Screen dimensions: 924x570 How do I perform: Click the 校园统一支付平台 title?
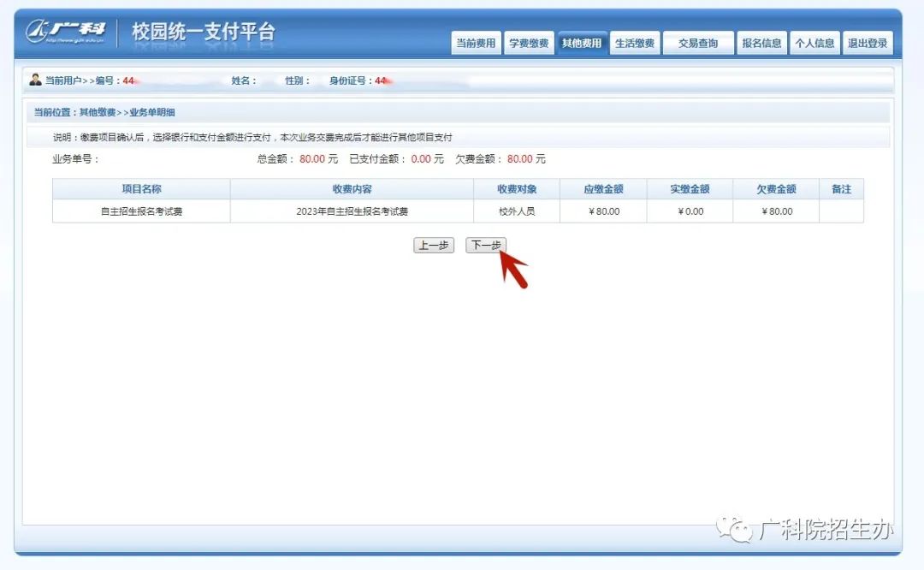[204, 33]
